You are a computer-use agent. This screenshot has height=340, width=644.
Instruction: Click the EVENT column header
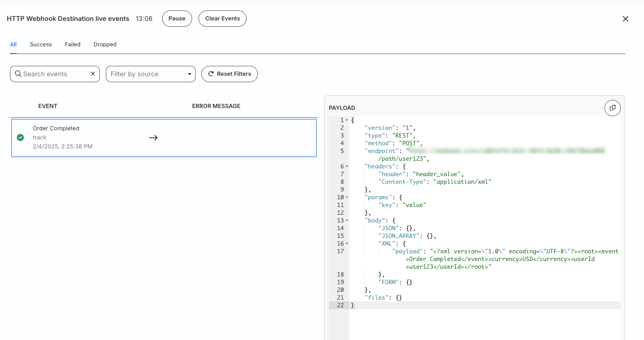click(48, 106)
